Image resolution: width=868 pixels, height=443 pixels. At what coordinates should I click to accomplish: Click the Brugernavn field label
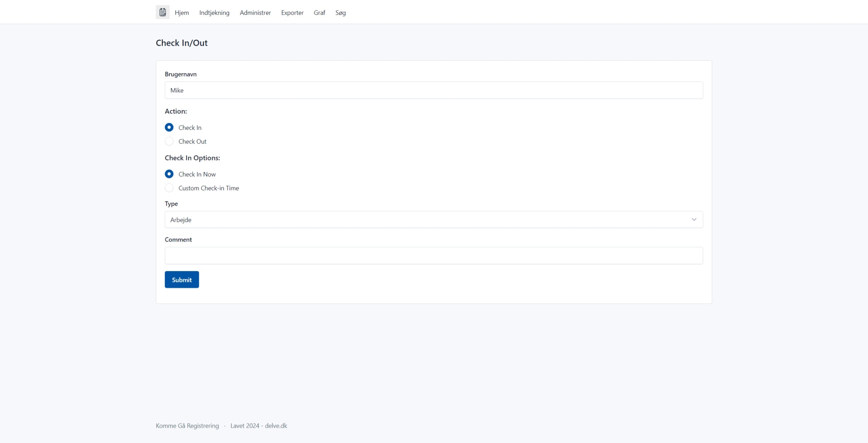[x=181, y=74]
